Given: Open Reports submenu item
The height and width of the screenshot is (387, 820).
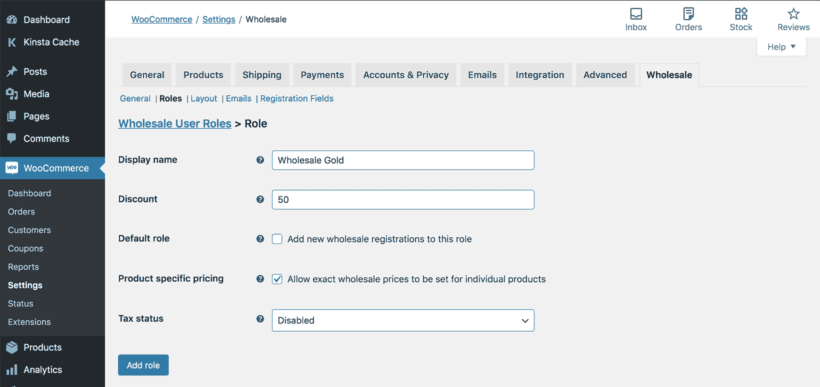Looking at the screenshot, I should point(24,267).
